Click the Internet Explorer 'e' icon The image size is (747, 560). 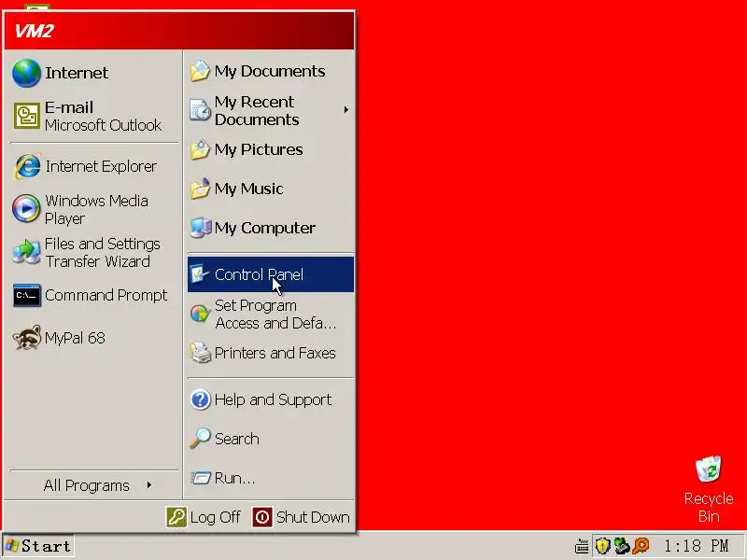[27, 166]
